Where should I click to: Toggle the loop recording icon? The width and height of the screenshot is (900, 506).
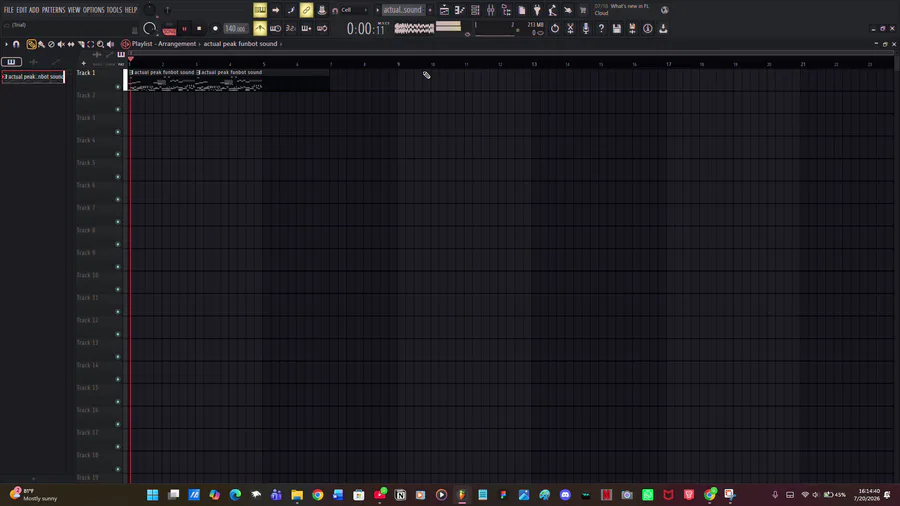(x=322, y=28)
